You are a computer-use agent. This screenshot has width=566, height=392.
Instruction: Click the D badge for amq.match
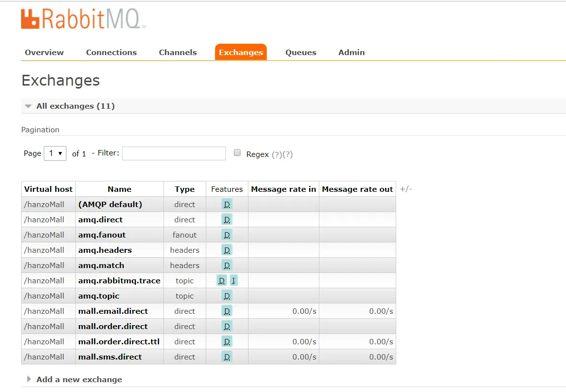pos(227,266)
